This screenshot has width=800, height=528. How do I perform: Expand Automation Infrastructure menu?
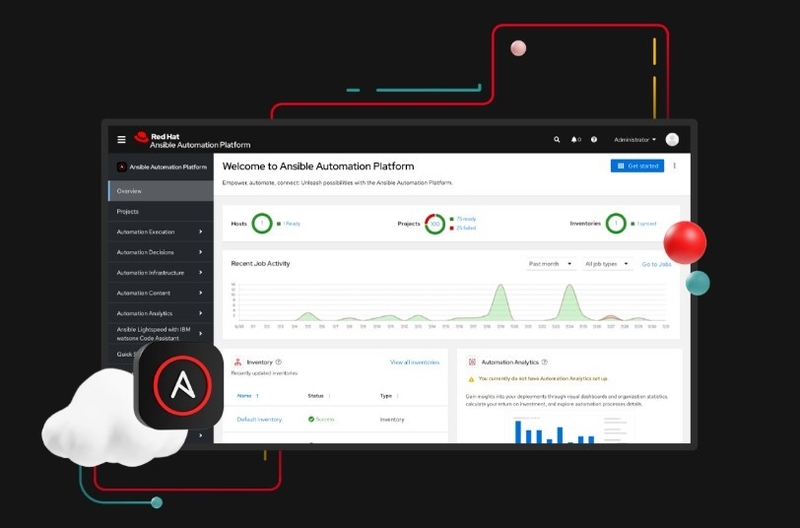pos(160,272)
